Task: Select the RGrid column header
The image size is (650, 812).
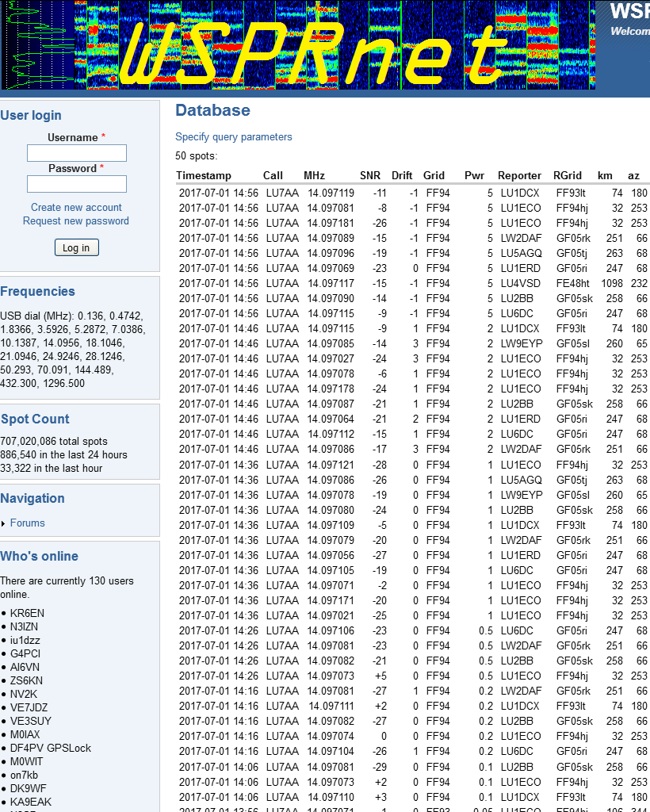Action: tap(568, 175)
